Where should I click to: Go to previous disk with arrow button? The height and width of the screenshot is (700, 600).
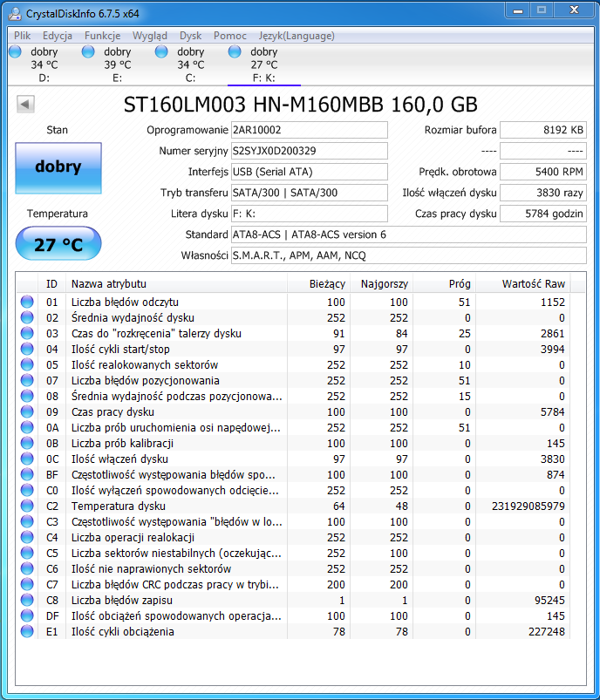click(25, 105)
